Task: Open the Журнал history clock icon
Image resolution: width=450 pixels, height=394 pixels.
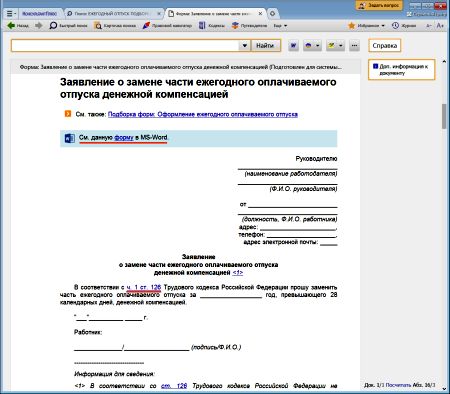Action: click(x=404, y=26)
